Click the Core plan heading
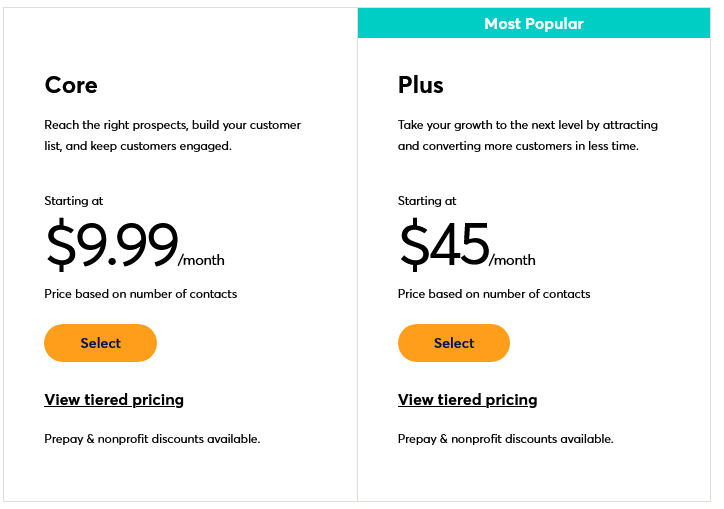The height and width of the screenshot is (509, 724). (71, 85)
